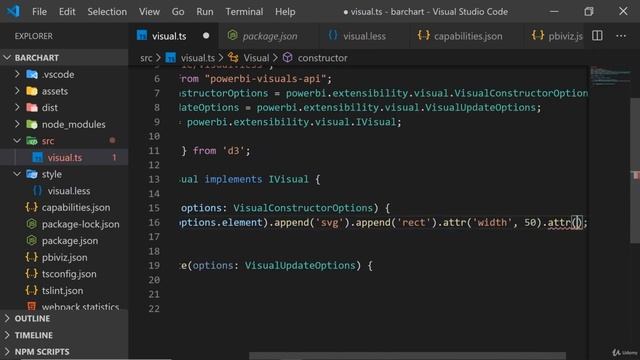Expand the assets folder chevron
Image resolution: width=640 pixels, height=360 pixels.
coord(17,91)
